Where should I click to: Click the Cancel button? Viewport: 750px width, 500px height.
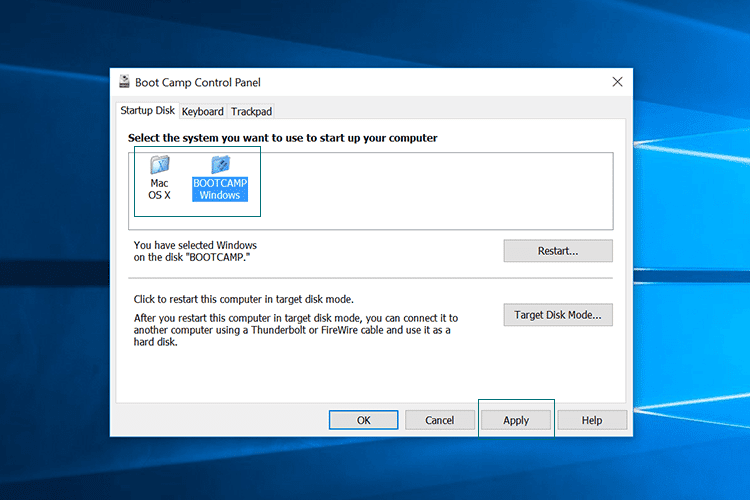(x=440, y=420)
